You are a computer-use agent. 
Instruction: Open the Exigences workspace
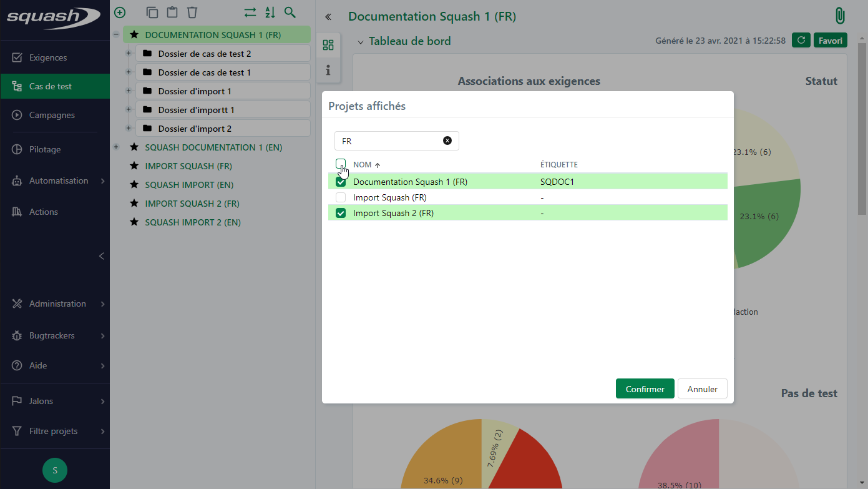[48, 57]
